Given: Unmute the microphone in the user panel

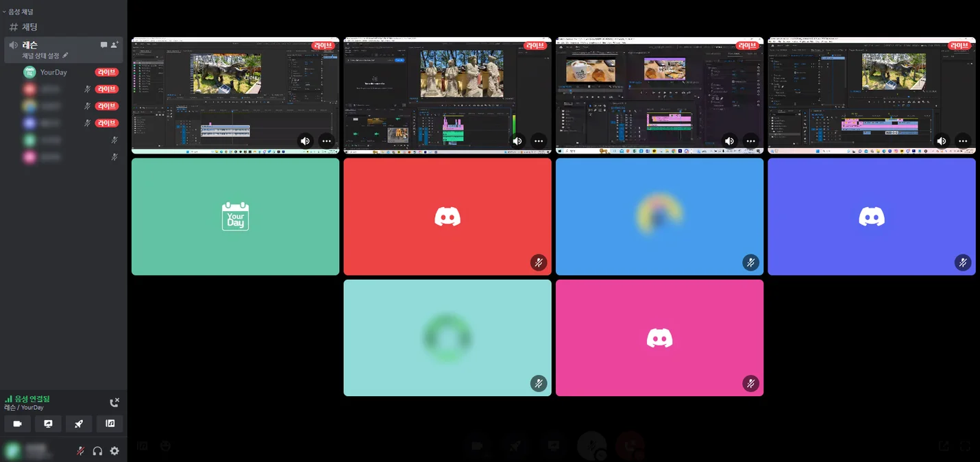Looking at the screenshot, I should click(x=80, y=451).
